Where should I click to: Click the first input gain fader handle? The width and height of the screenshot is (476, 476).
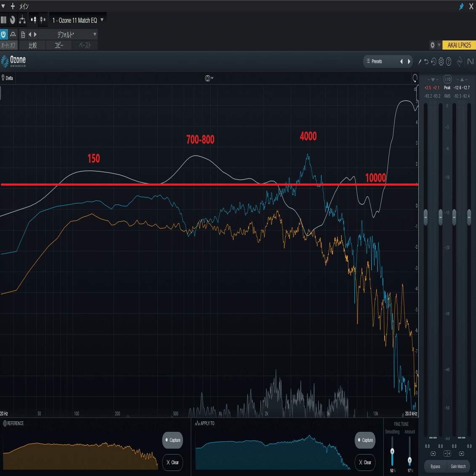(425, 217)
